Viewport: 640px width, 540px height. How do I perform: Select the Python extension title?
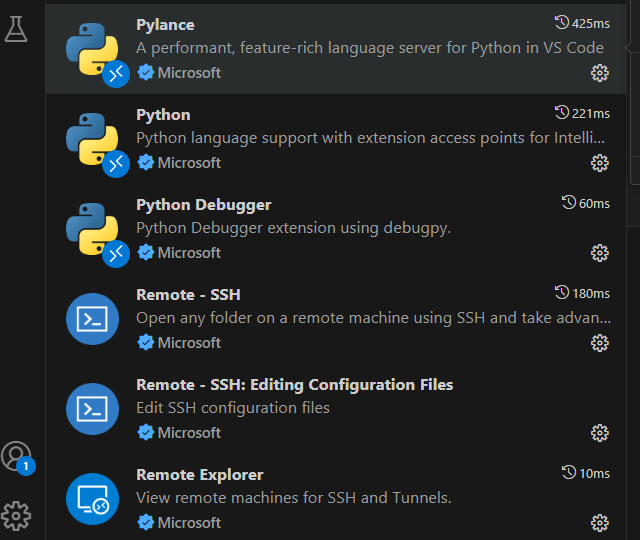click(x=163, y=115)
